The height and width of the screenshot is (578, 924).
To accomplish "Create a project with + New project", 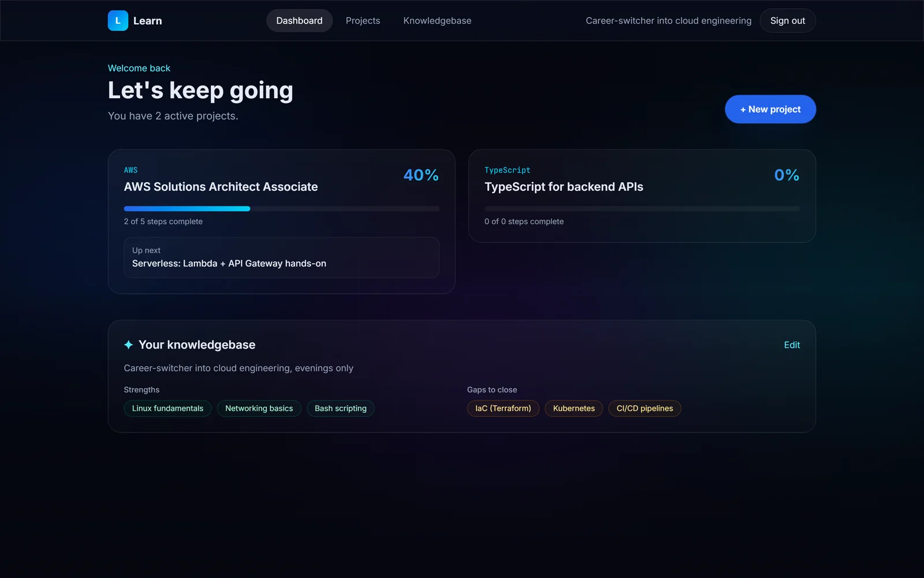I will click(770, 109).
